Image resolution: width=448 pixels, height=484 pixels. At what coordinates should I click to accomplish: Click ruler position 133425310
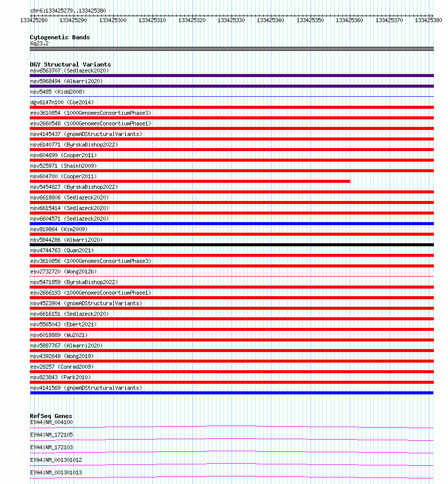pos(152,20)
